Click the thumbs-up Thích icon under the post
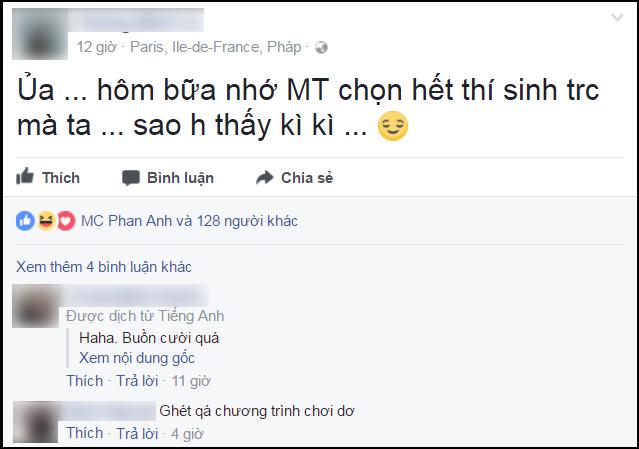This screenshot has width=639, height=449. coord(24,178)
